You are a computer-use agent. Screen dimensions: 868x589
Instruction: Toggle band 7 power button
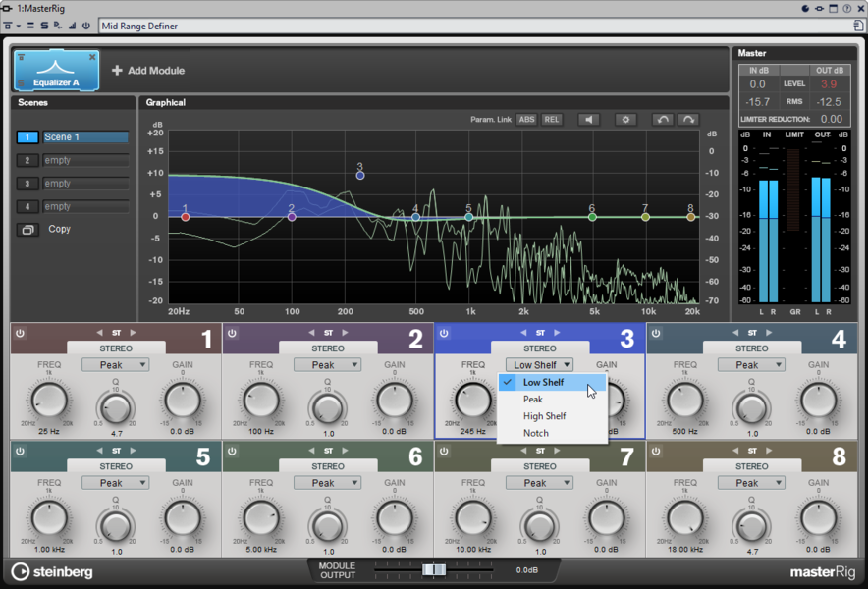444,452
